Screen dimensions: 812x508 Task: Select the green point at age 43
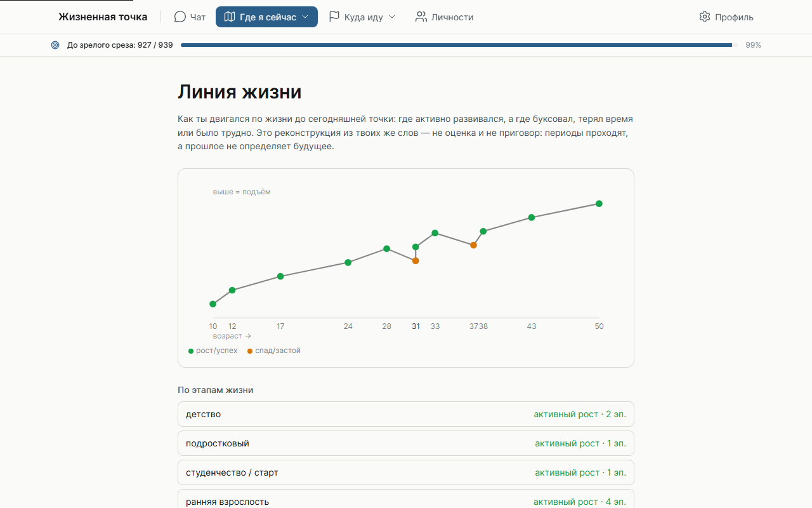tap(532, 217)
